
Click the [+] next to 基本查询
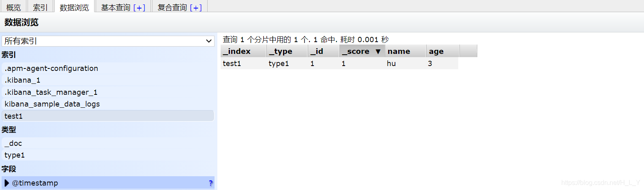[x=139, y=8]
